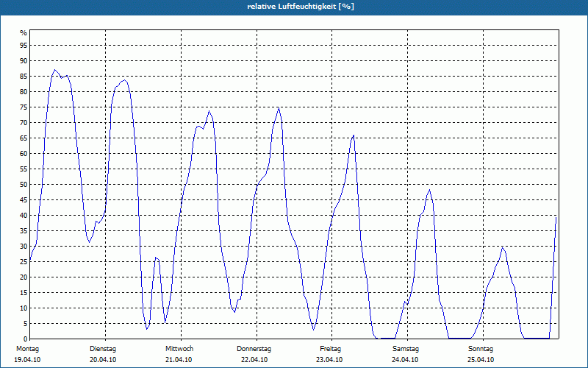The image size is (588, 368).
Task: Select the 'Mittwoch' day label
Action: (x=179, y=349)
